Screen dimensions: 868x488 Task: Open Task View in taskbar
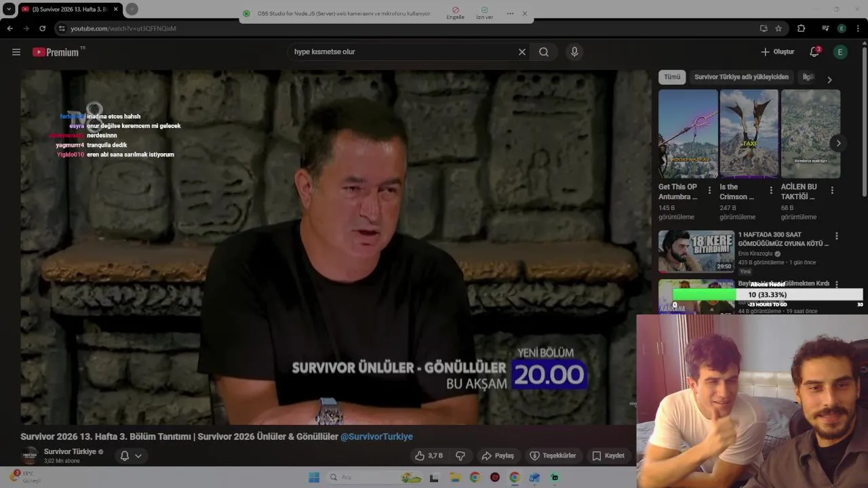(x=434, y=477)
